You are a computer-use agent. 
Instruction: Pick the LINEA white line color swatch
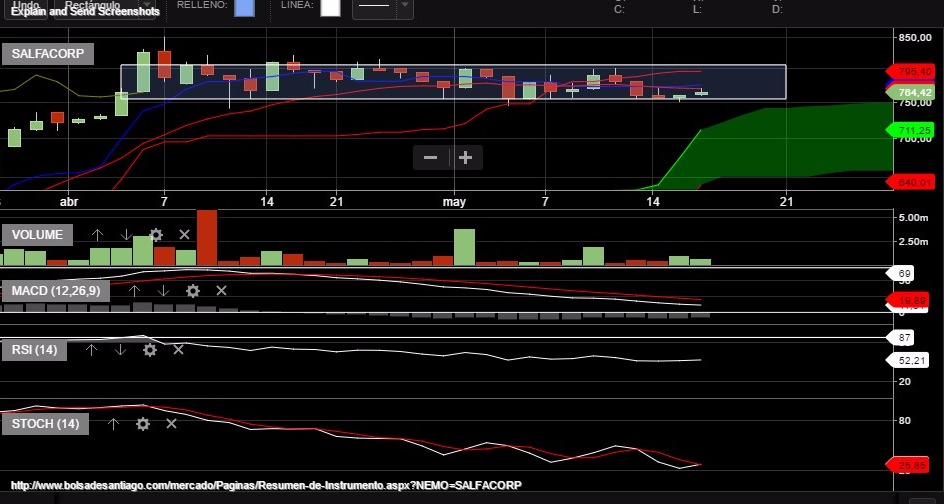coord(330,7)
